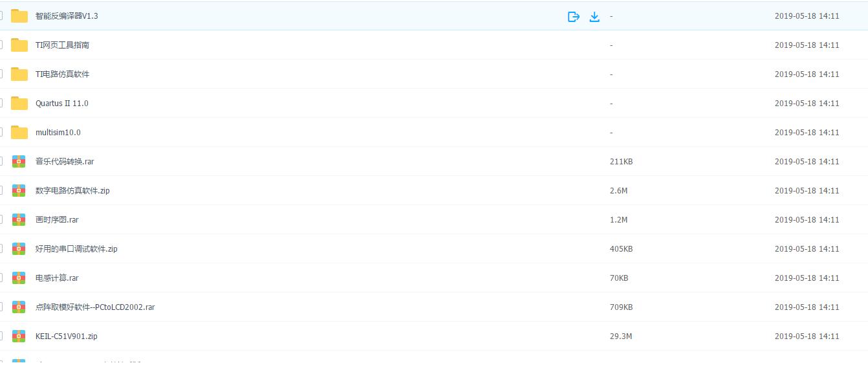Click the date of KEIL-C51V901.zip row
Viewport: 868px width, 374px height.
pos(807,336)
